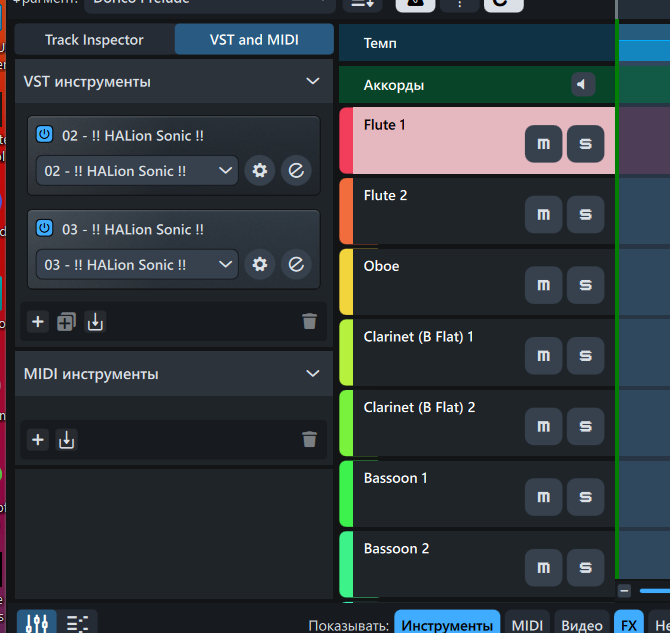The image size is (670, 633).
Task: Select the Bassoon 2 track name
Action: (x=396, y=548)
